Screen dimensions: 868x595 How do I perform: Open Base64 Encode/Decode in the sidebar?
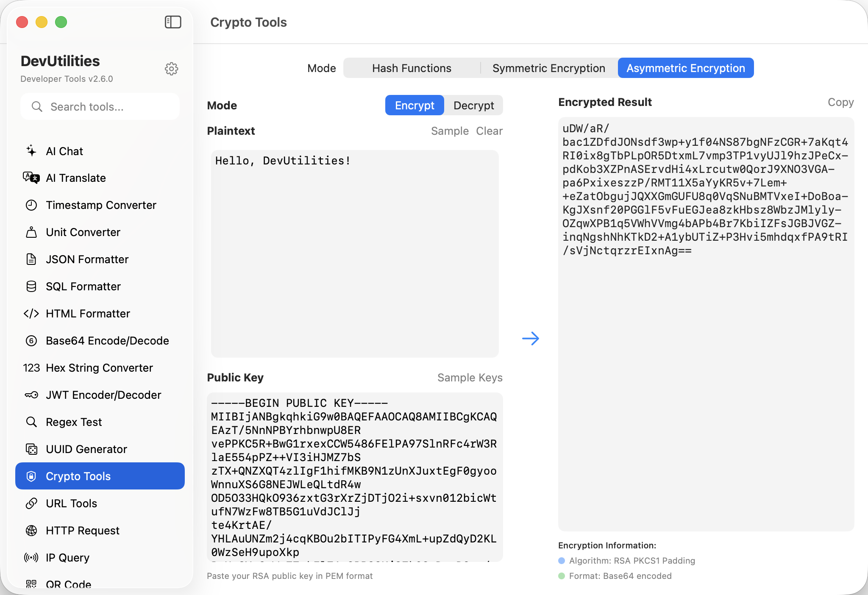107,341
